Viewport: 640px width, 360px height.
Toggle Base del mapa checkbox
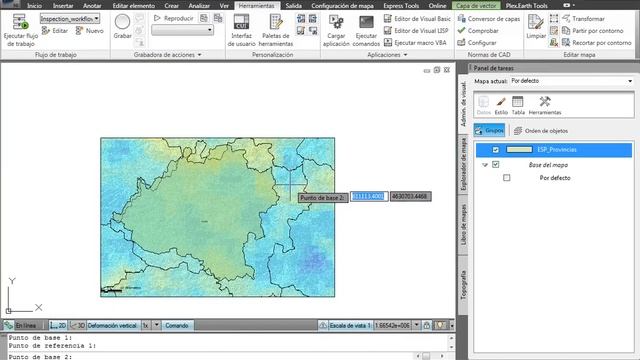496,164
